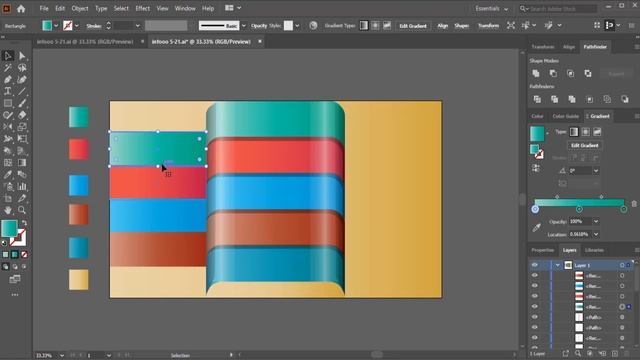Click Align in the control bar
The height and width of the screenshot is (360, 640).
click(x=442, y=26)
